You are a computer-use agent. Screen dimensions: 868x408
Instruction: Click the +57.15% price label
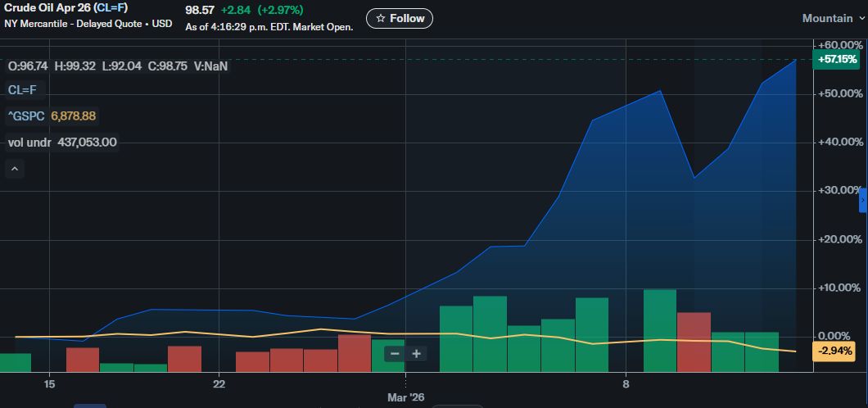(835, 59)
